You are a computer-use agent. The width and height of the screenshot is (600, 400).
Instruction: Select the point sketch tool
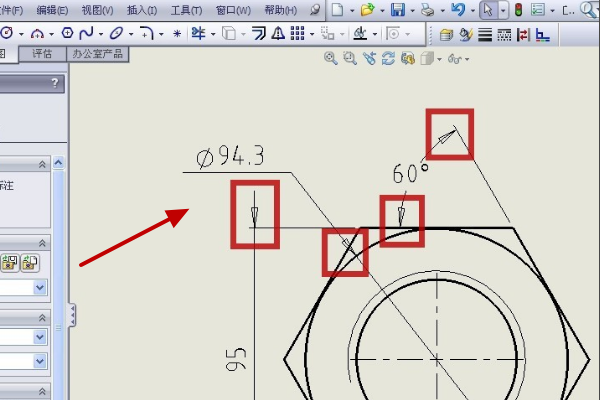[x=177, y=34]
